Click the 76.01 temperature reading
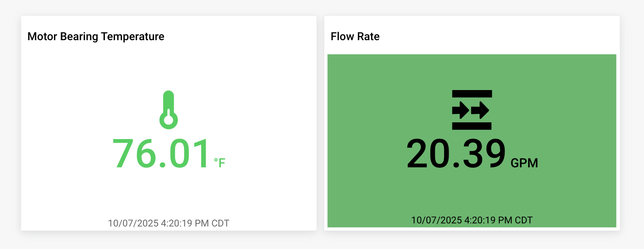Image resolution: width=644 pixels, height=249 pixels. pyautogui.click(x=161, y=154)
